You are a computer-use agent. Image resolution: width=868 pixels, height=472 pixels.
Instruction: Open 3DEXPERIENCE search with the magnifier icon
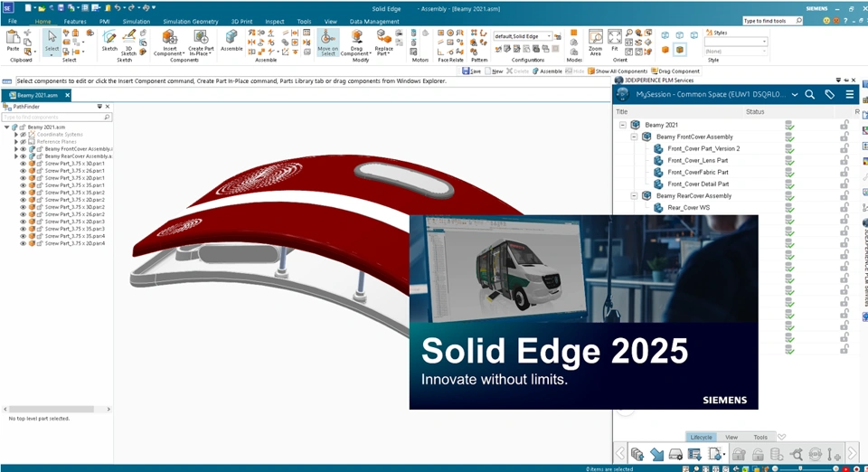(809, 95)
